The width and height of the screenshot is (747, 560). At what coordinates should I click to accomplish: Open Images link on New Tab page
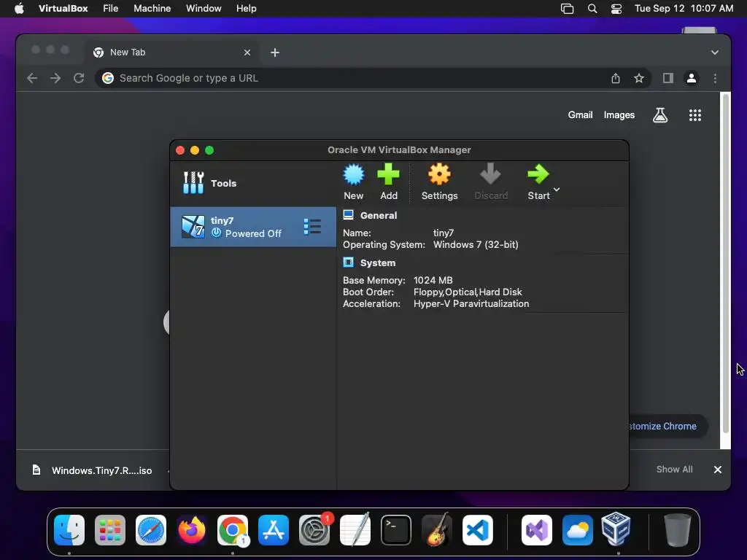click(x=619, y=114)
